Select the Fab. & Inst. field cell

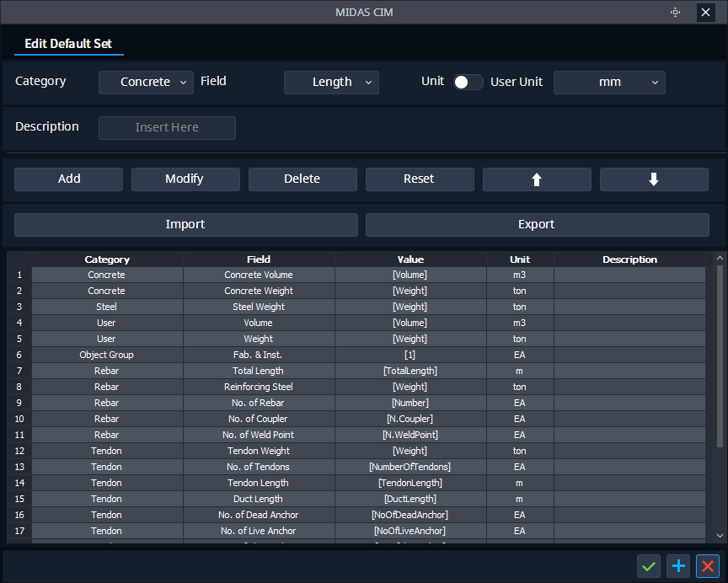pos(259,355)
